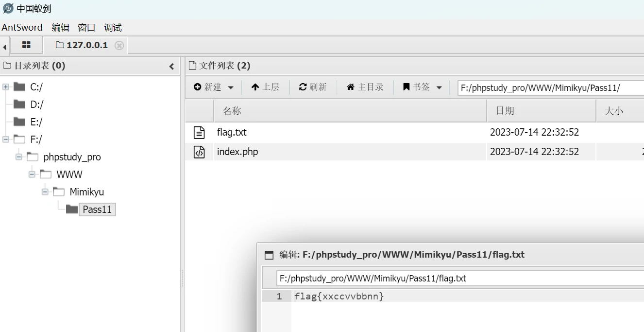Open the 调试 menu
The height and width of the screenshot is (332, 644).
[x=113, y=28]
